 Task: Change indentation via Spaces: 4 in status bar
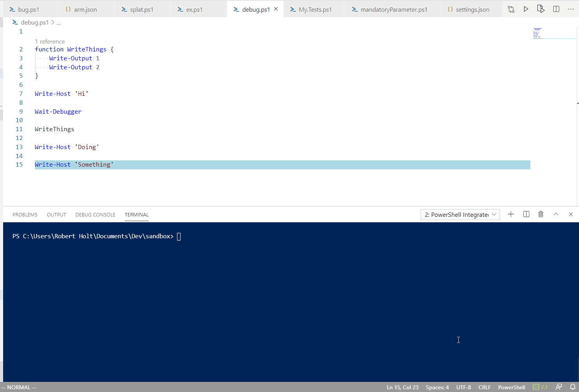tap(437, 387)
